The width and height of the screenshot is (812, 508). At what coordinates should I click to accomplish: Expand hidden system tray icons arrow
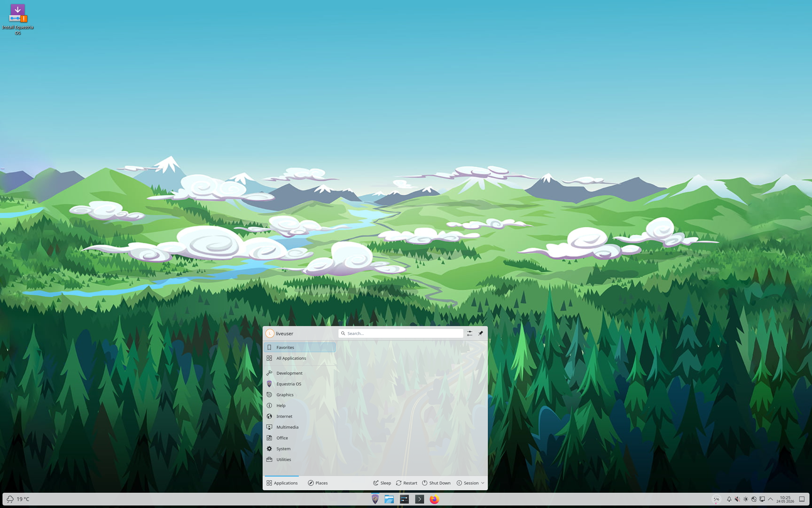pyautogui.click(x=770, y=499)
